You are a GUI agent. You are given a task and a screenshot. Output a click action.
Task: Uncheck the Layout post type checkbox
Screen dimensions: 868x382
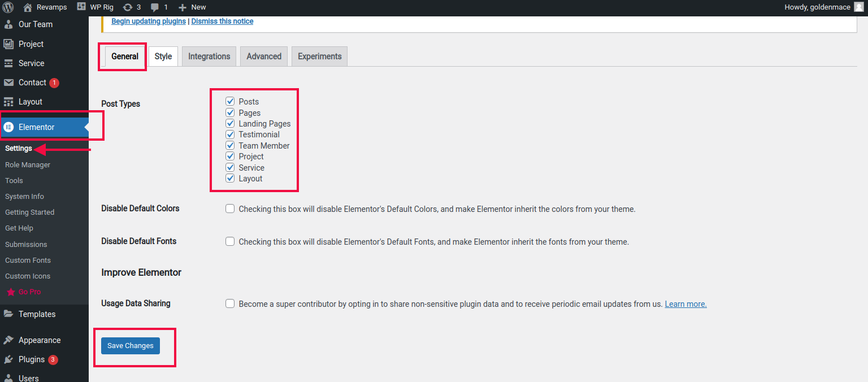tap(230, 178)
